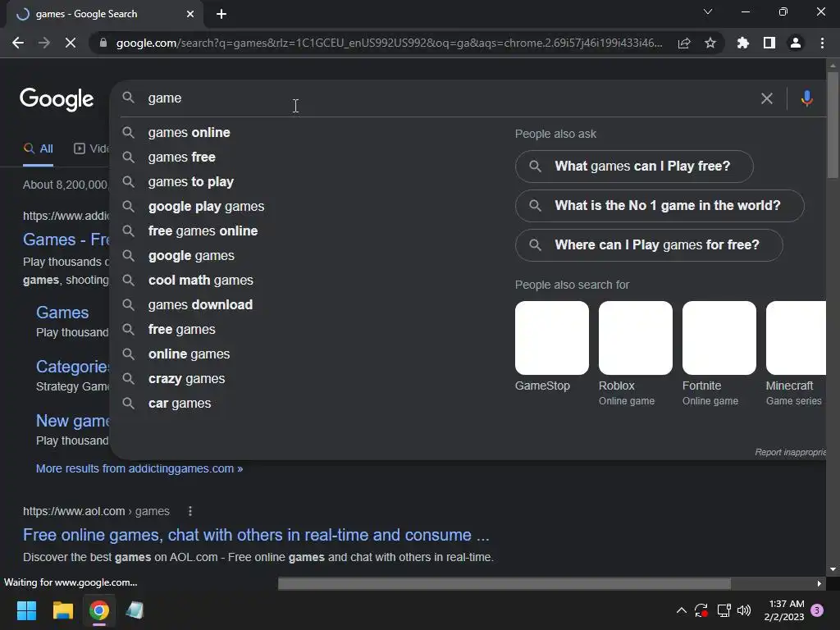Open the Fortnite thumbnail card
This screenshot has height=630, width=840.
coord(719,338)
